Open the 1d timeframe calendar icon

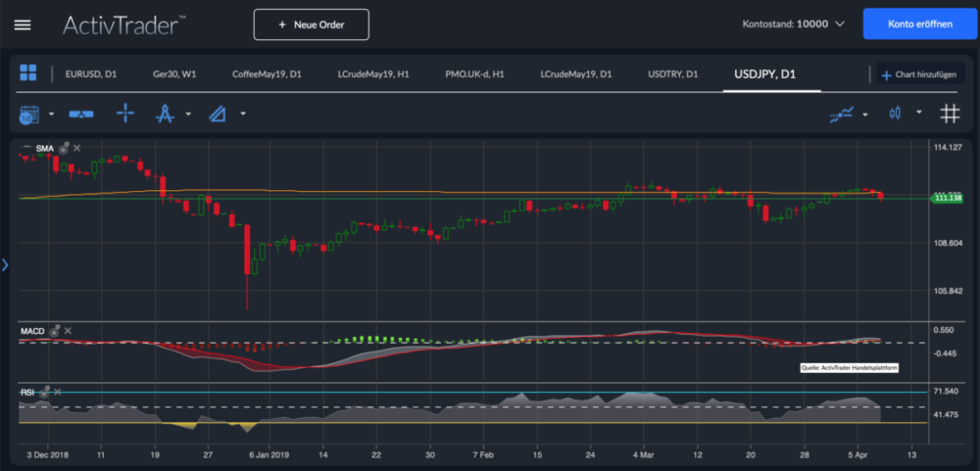29,115
